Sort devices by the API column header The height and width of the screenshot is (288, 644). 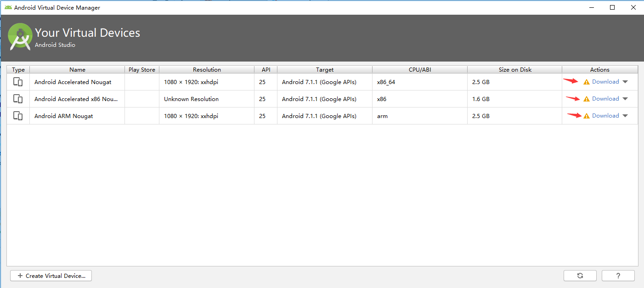point(266,69)
